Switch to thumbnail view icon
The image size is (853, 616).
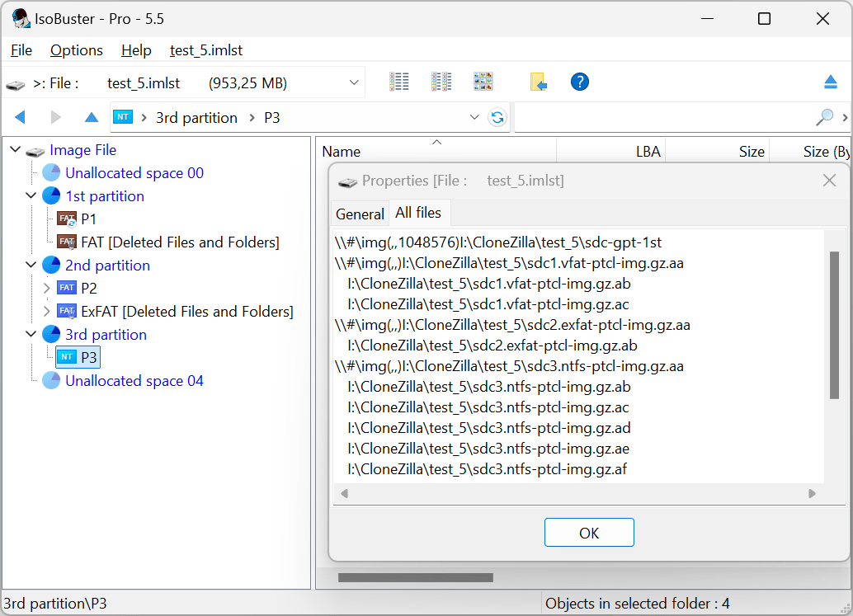483,82
